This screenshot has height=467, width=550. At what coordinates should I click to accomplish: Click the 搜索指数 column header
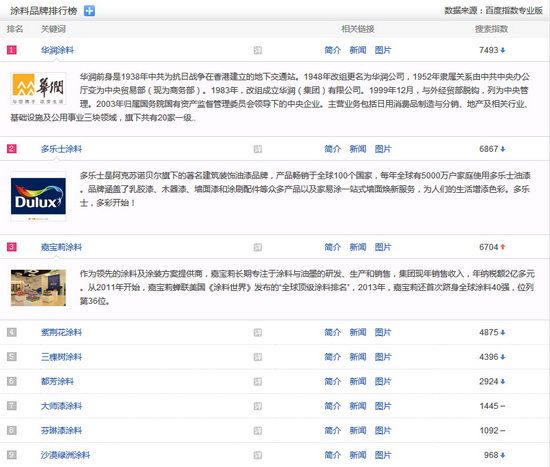click(x=491, y=29)
